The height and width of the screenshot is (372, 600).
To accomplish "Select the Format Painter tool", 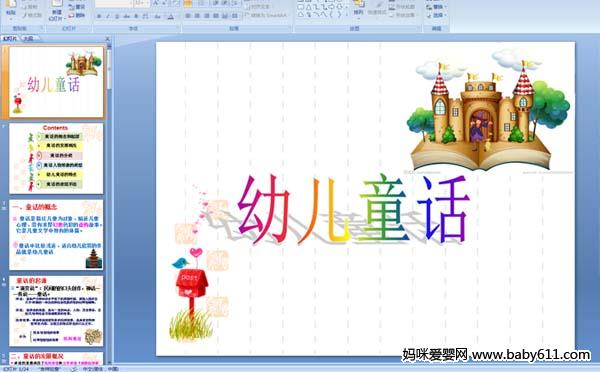I will click(32, 15).
